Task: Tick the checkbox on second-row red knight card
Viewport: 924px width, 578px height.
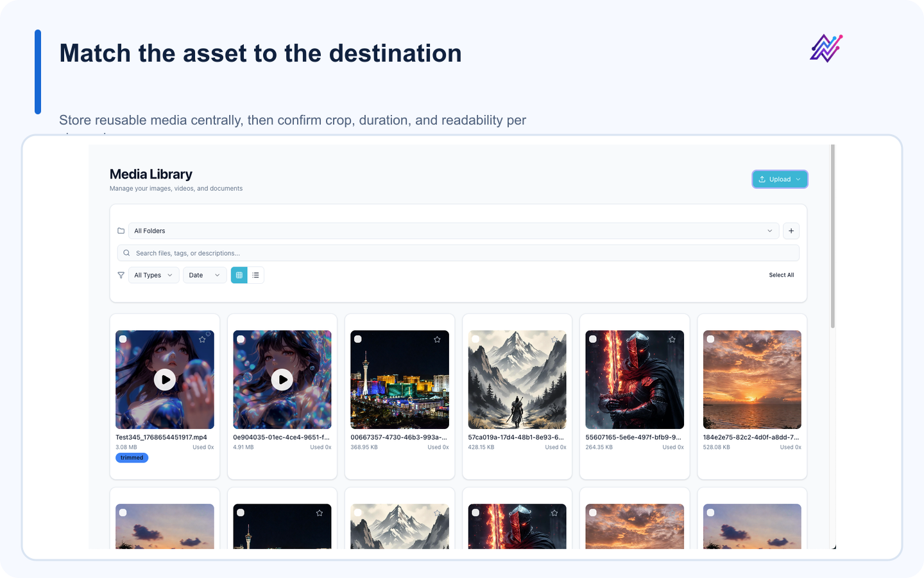Action: click(x=475, y=512)
